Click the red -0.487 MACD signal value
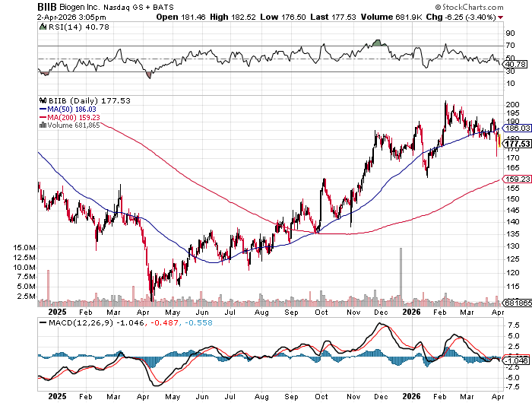 pyautogui.click(x=164, y=323)
